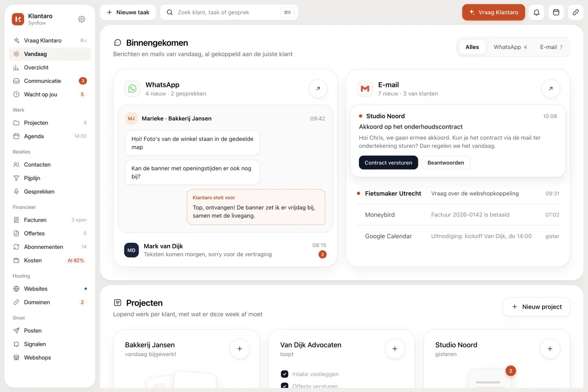Screen dimensions: 588x392
Task: Click the Klantaro logo icon
Action: pyautogui.click(x=18, y=19)
